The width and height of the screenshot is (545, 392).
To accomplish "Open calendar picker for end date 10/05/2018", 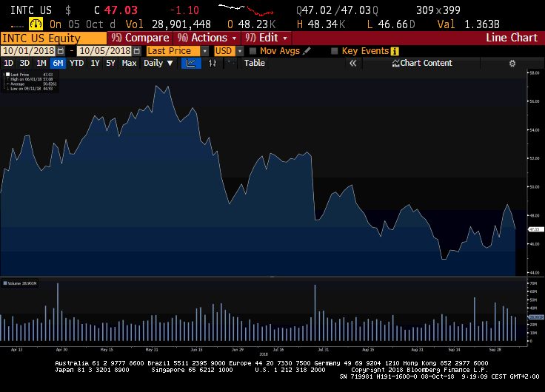I will click(137, 51).
